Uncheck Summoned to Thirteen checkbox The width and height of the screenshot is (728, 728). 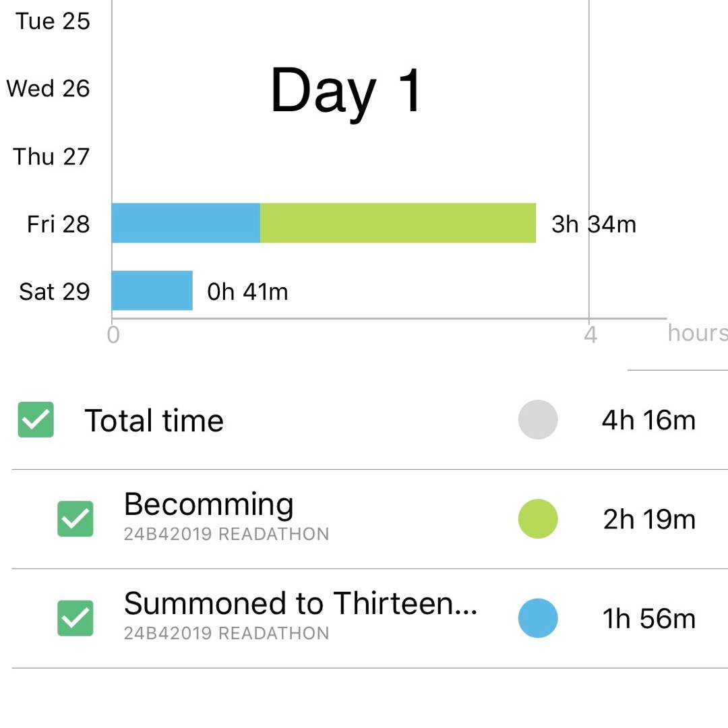75,618
